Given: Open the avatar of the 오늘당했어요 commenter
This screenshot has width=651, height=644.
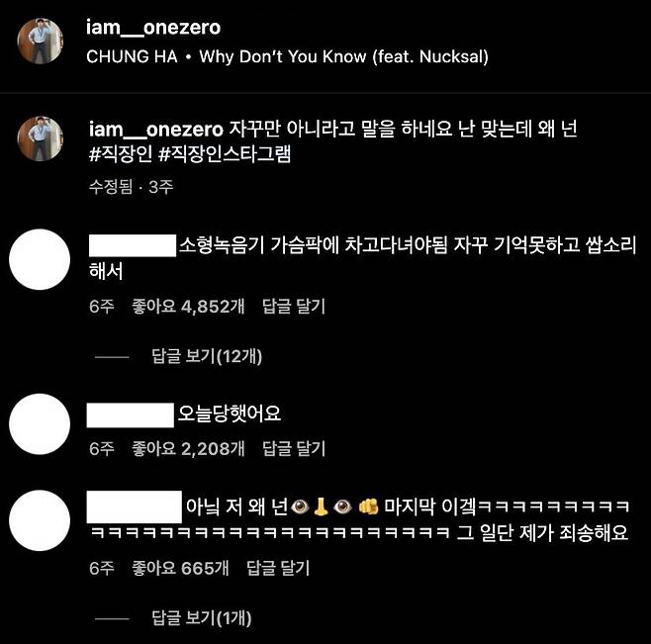Looking at the screenshot, I should coord(40,424).
